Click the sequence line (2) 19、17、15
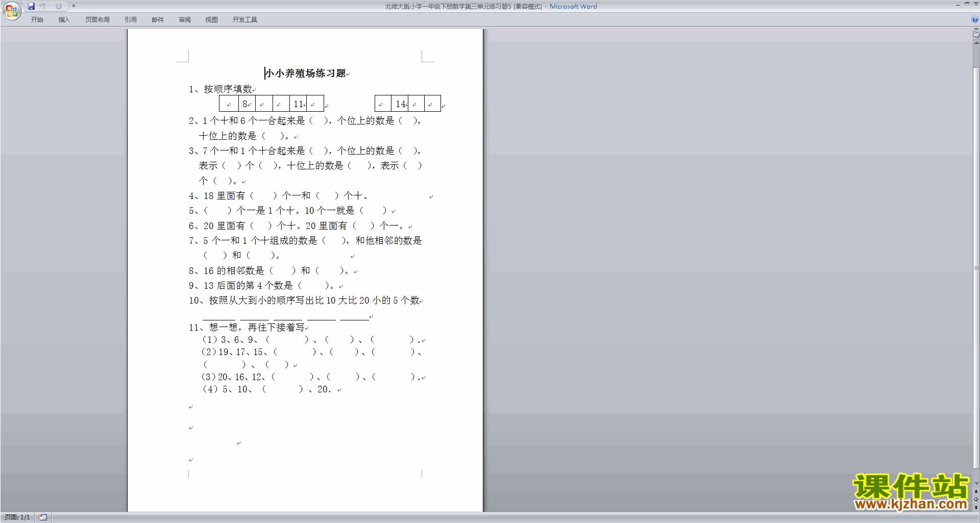980x523 pixels. coord(311,352)
